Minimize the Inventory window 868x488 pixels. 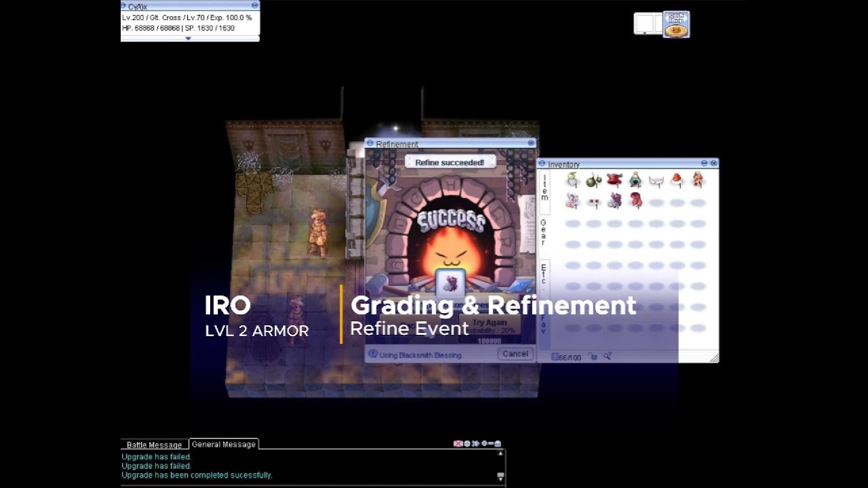[x=704, y=163]
